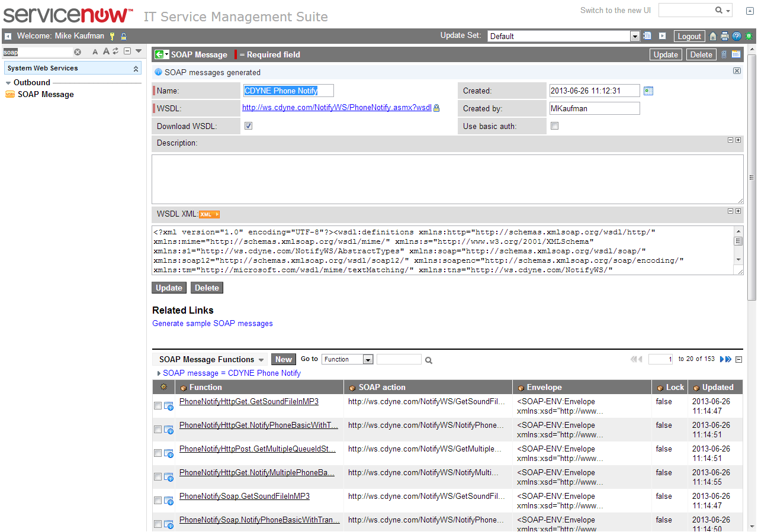Go back using the green arrow

pos(159,54)
